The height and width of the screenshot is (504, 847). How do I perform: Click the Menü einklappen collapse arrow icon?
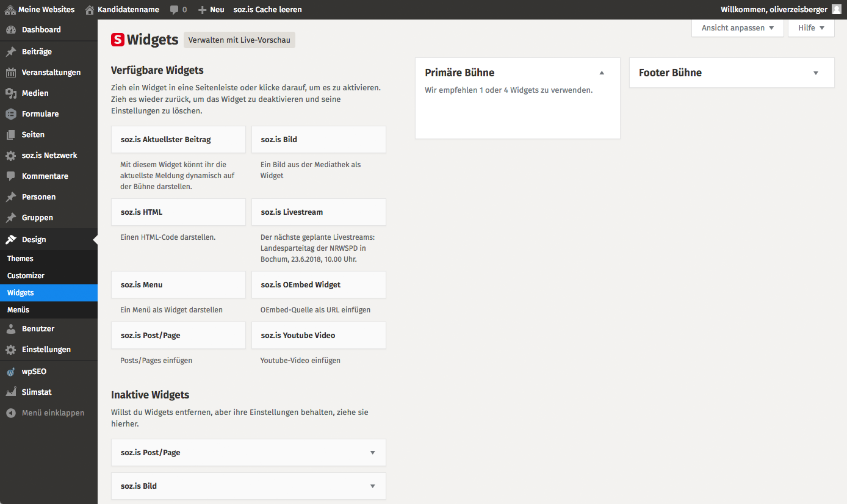point(11,413)
